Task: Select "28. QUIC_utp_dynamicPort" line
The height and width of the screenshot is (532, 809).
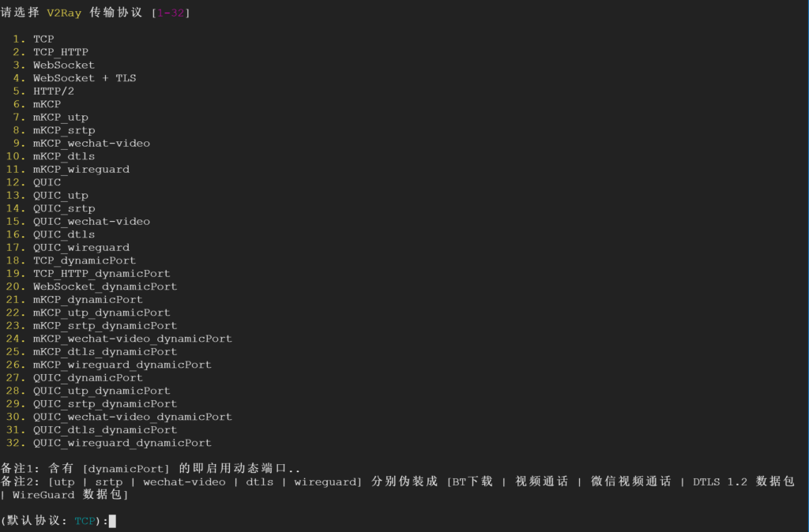Action: [x=88, y=391]
